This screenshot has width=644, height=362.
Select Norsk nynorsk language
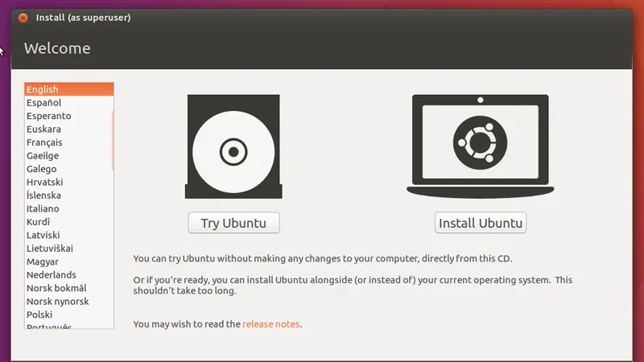pyautogui.click(x=69, y=301)
